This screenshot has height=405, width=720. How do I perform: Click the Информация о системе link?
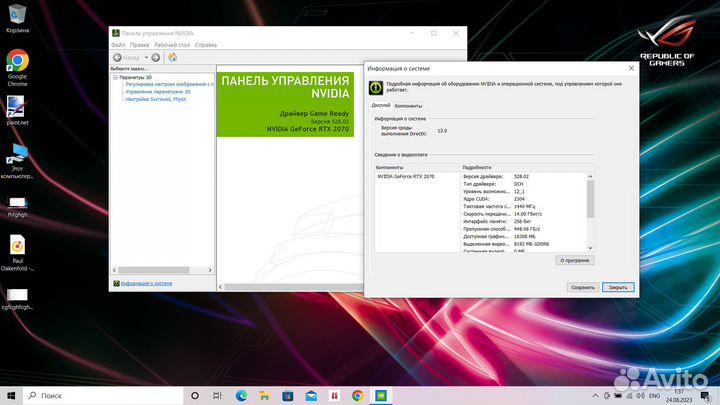tap(146, 283)
